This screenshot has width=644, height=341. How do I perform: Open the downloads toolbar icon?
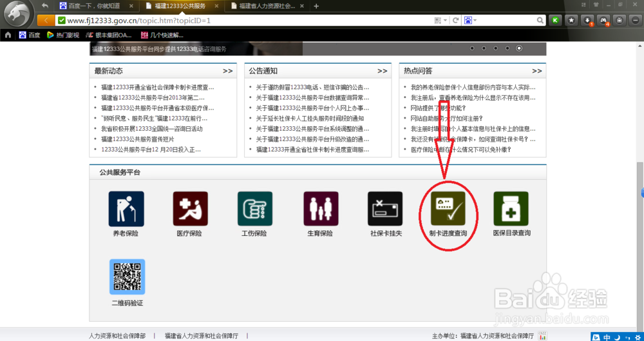588,20
